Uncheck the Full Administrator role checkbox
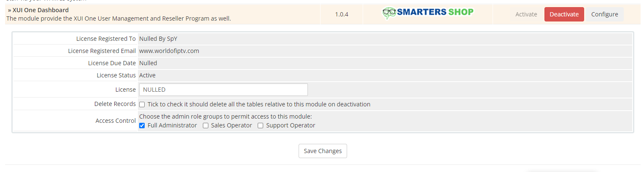644x172 pixels. pyautogui.click(x=142, y=125)
